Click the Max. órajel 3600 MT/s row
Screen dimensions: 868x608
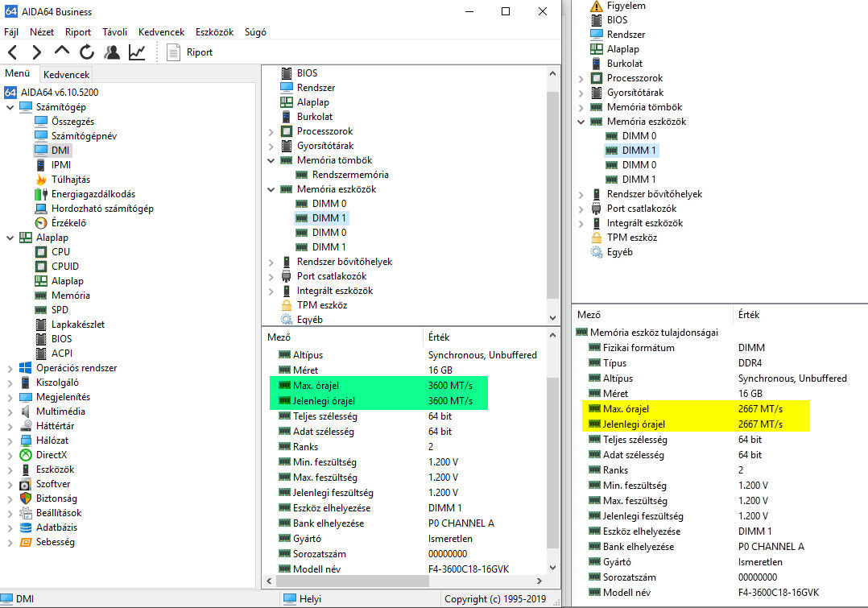[378, 386]
